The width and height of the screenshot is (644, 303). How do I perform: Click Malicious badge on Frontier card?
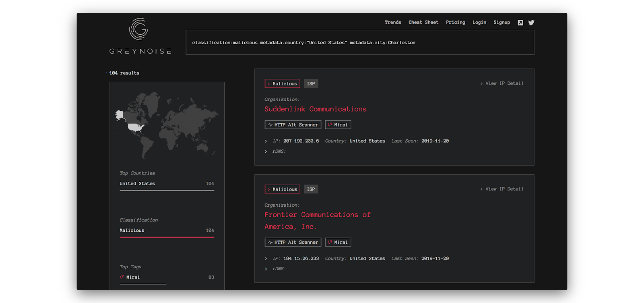click(x=282, y=189)
